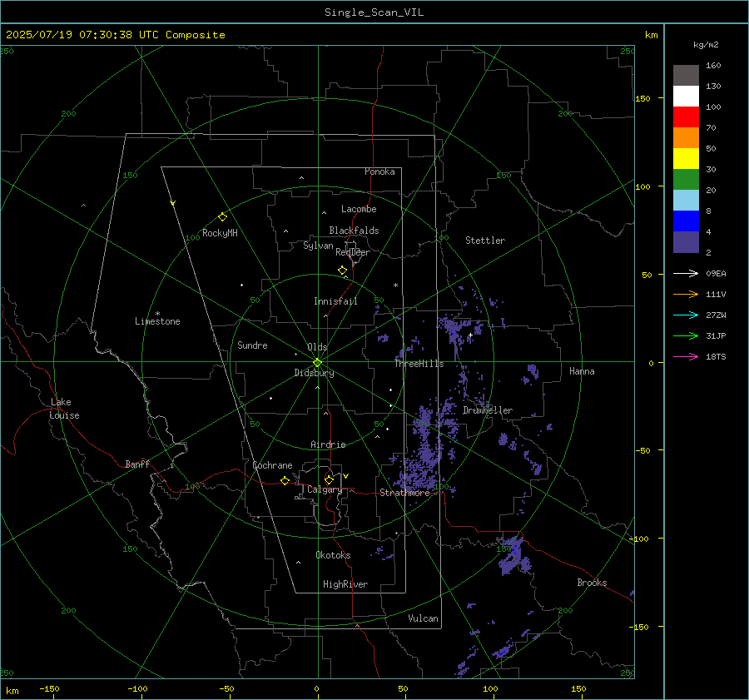Click the Vulcan town label

(423, 618)
